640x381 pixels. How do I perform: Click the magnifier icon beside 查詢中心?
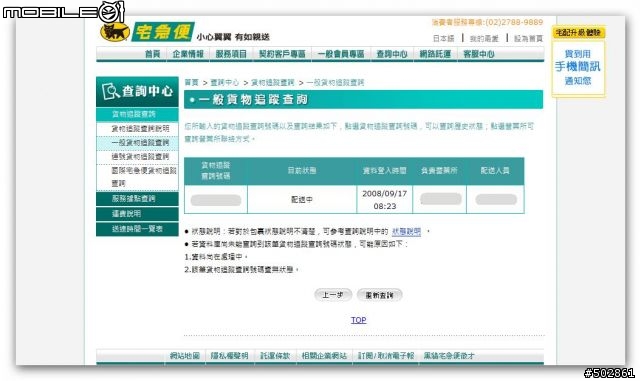pyautogui.click(x=110, y=91)
